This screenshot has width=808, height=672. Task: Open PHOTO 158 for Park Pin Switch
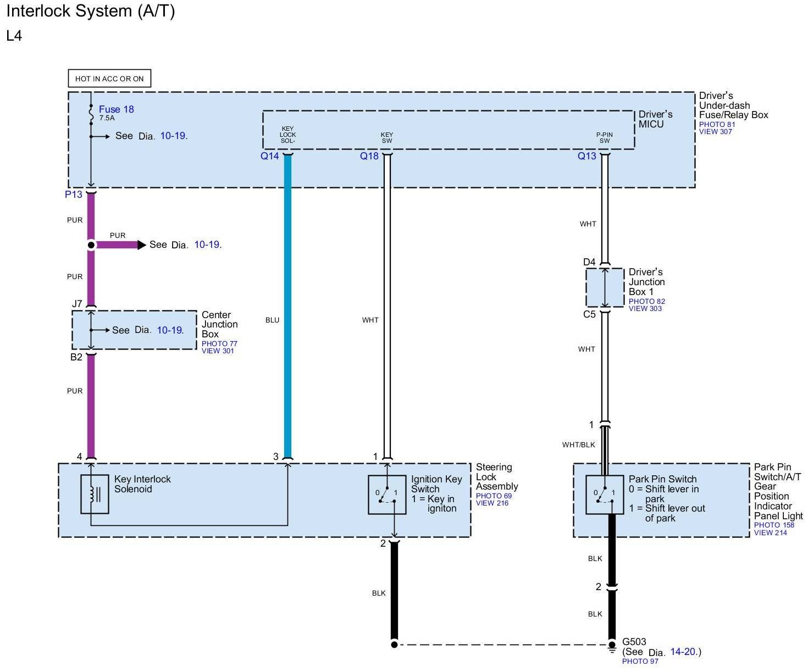click(x=774, y=525)
